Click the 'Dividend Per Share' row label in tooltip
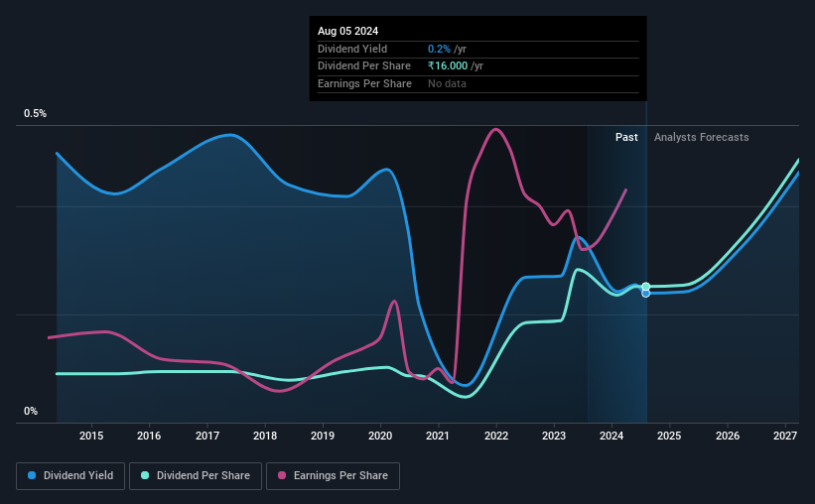 (364, 66)
